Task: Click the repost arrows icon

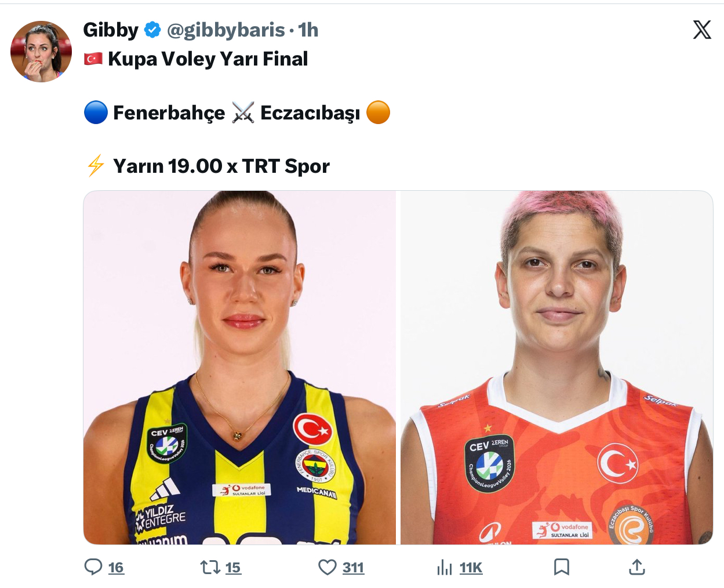Action: click(x=210, y=567)
